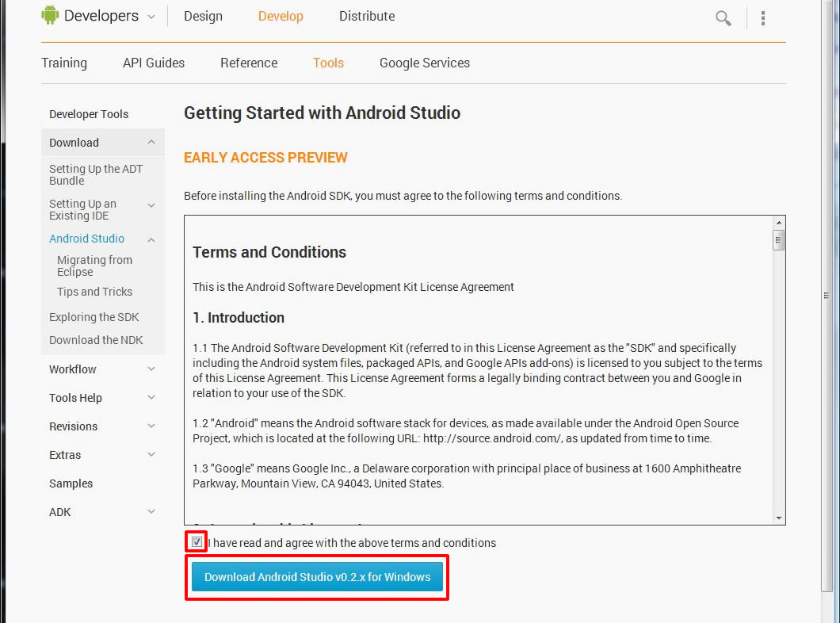Image resolution: width=840 pixels, height=623 pixels.
Task: Click the Tools Help sidebar label
Action: 75,397
